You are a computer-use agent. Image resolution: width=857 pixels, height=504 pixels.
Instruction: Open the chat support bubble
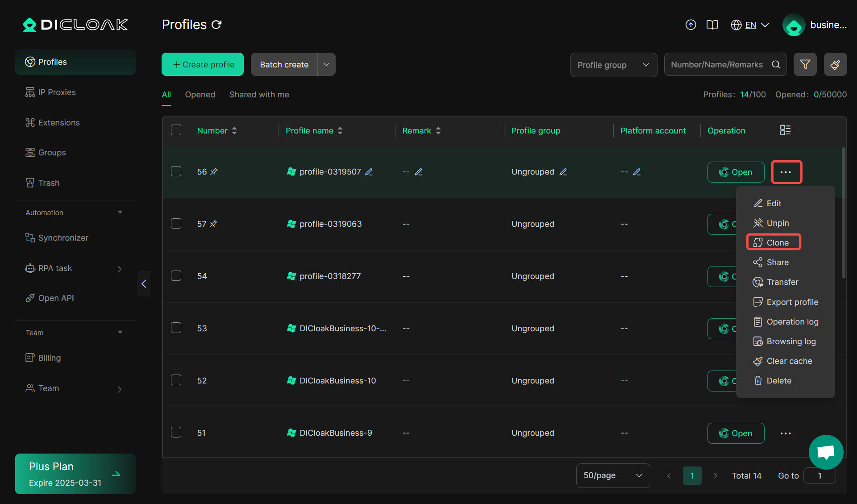825,452
